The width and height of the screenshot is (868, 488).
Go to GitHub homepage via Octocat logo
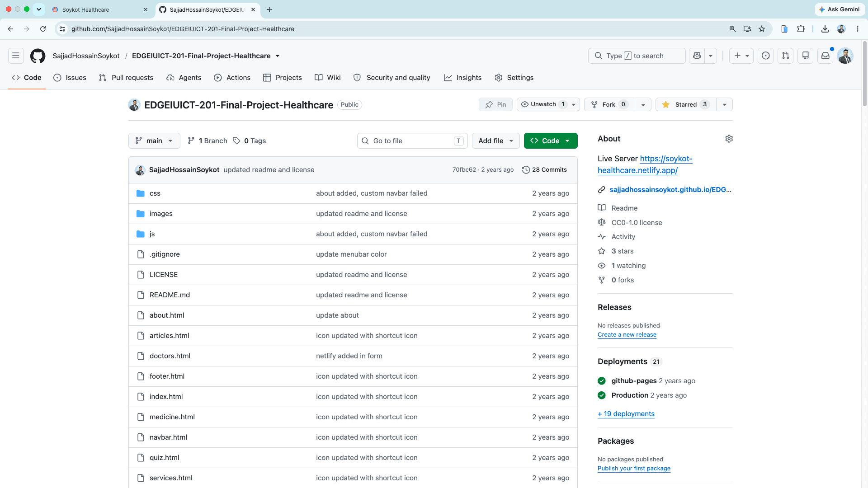(38, 56)
